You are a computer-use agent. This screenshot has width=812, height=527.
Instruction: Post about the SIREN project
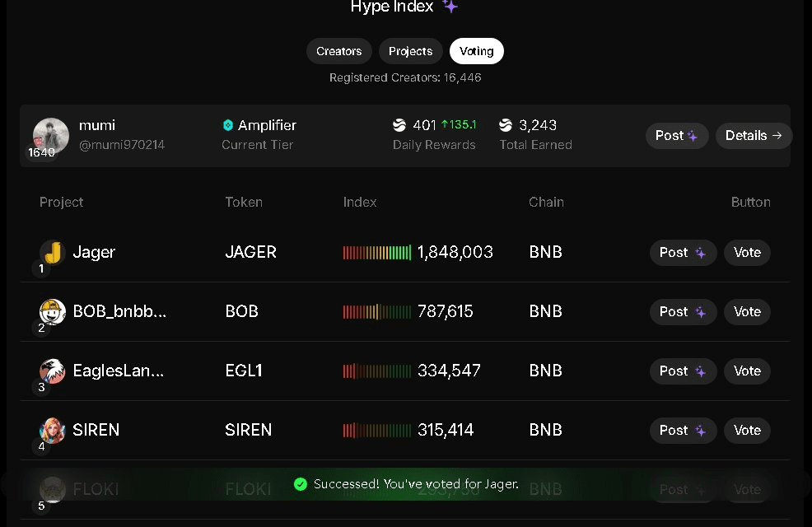coord(683,431)
